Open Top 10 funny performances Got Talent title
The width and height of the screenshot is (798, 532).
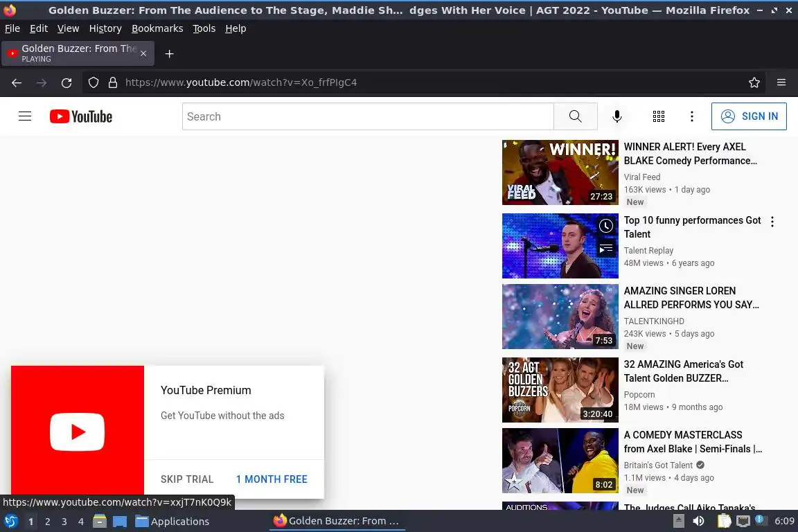[x=692, y=227]
